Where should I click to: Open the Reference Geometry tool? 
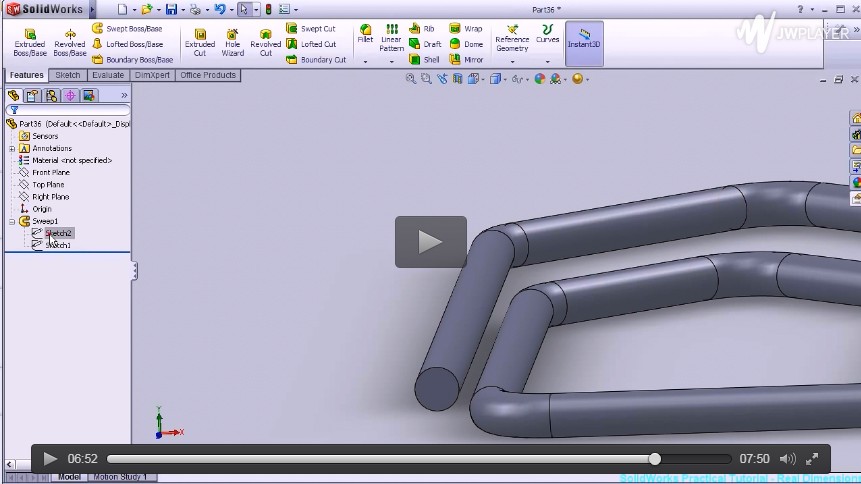[512, 38]
